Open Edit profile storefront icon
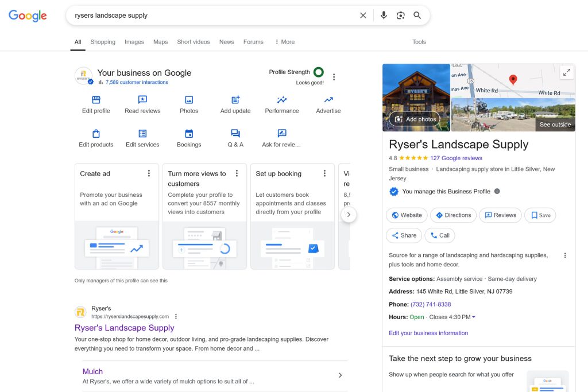Viewport: 588px width, 392px height. pyautogui.click(x=96, y=100)
